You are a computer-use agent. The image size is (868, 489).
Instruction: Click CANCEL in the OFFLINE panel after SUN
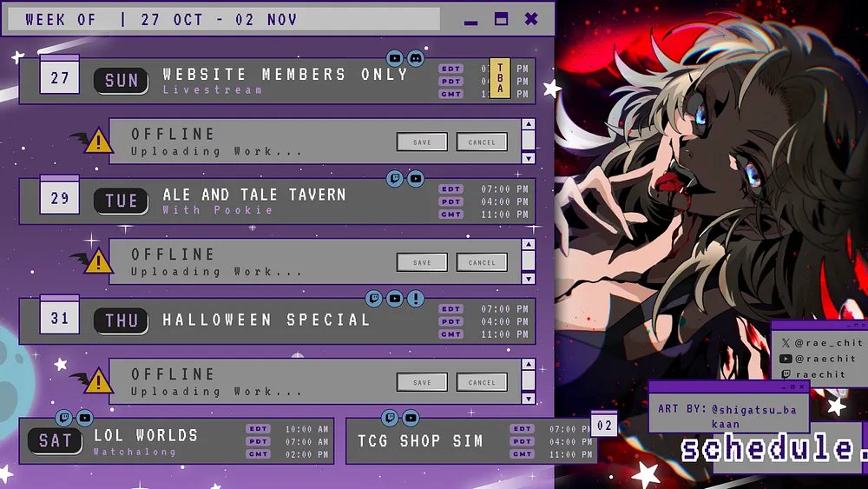pyautogui.click(x=482, y=142)
